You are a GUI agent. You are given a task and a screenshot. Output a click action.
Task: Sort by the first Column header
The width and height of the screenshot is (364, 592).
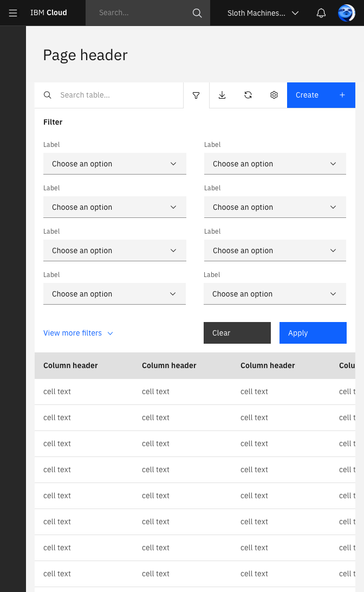[x=70, y=365]
